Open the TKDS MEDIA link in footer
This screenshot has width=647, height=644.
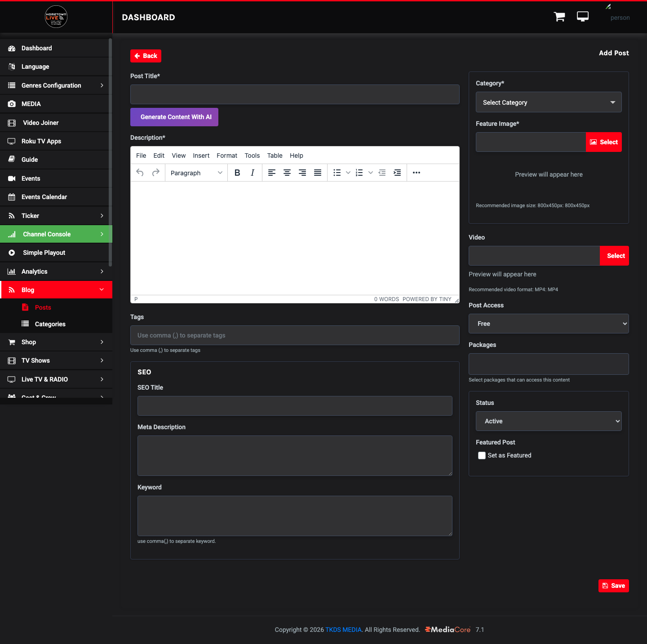pos(343,630)
